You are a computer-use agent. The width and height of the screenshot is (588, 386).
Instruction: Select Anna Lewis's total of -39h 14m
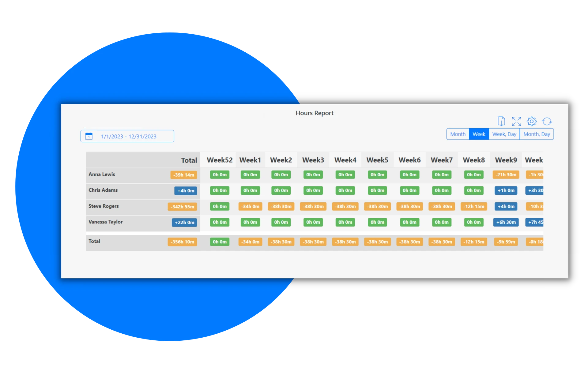point(183,175)
